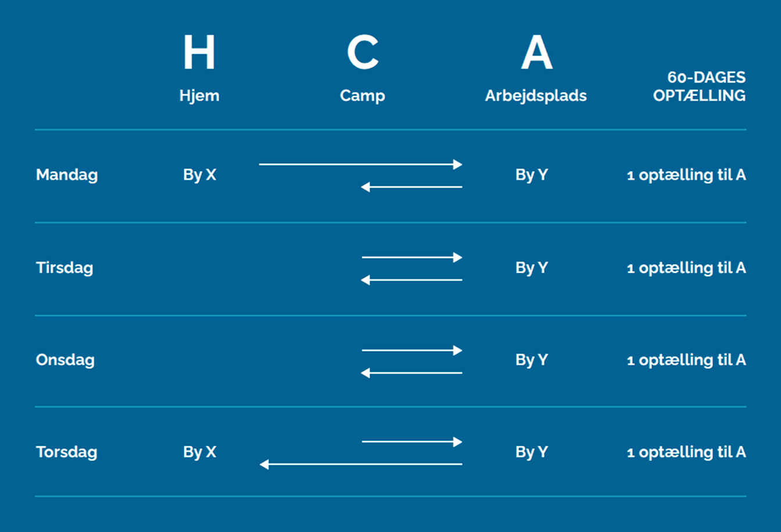Click Torsdag's short right-pointing arrow
The height and width of the screenshot is (532, 781).
tap(411, 442)
